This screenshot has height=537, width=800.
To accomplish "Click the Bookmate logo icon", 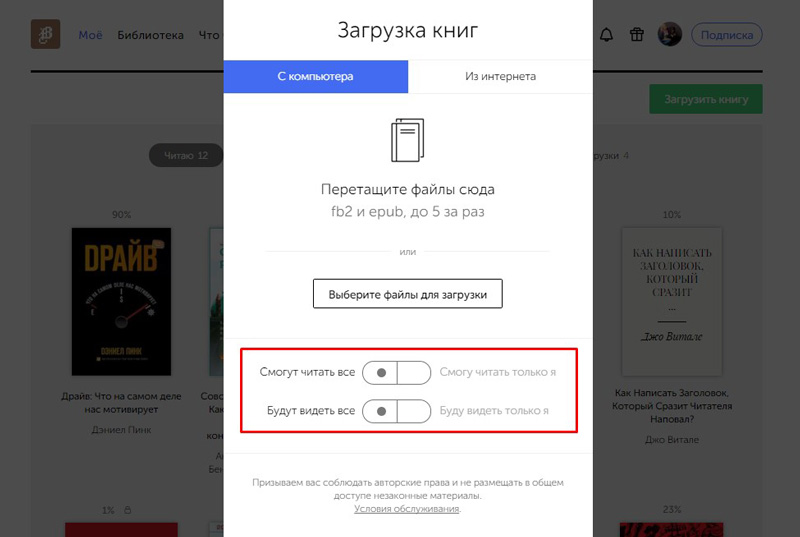I will pyautogui.click(x=45, y=34).
